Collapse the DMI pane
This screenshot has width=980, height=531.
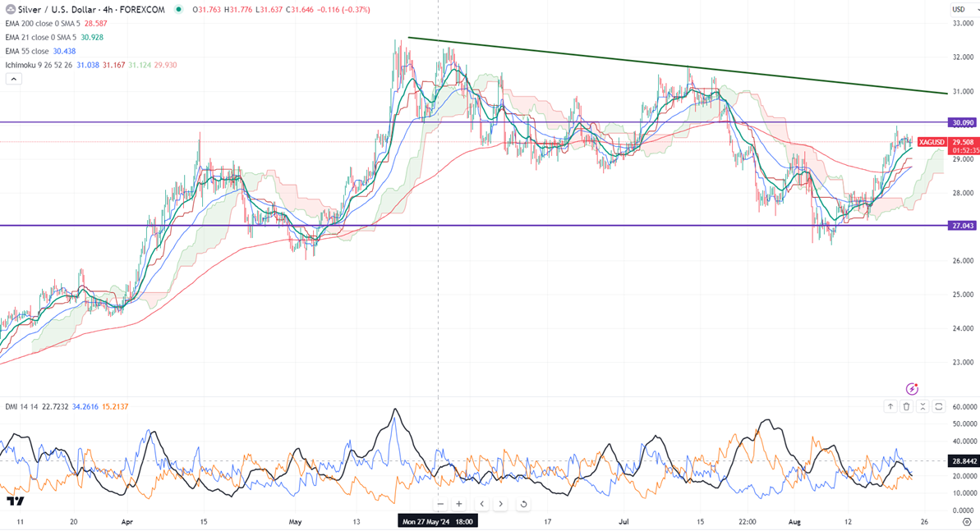point(922,407)
